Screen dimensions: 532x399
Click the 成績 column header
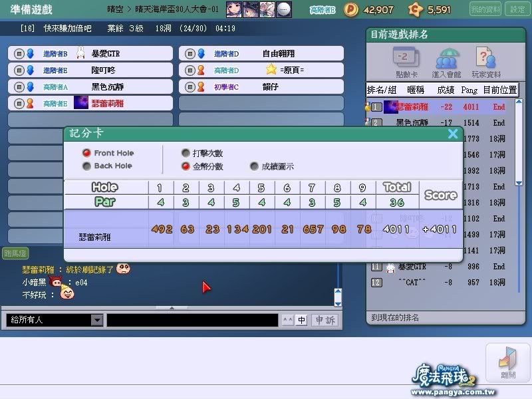point(446,90)
